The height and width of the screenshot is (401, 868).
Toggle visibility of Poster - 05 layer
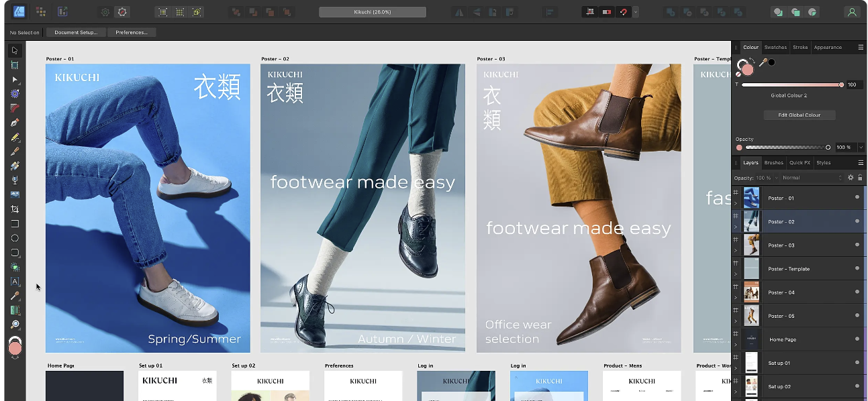(857, 315)
